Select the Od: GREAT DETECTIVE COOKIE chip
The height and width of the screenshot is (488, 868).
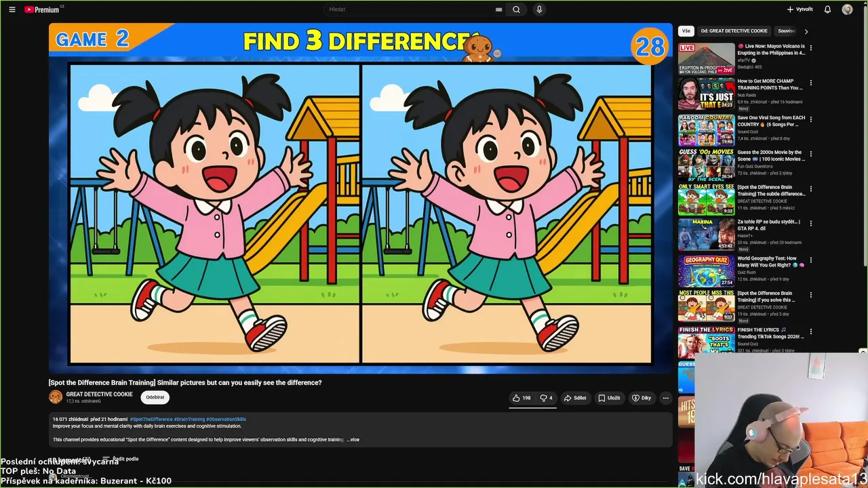(x=734, y=31)
